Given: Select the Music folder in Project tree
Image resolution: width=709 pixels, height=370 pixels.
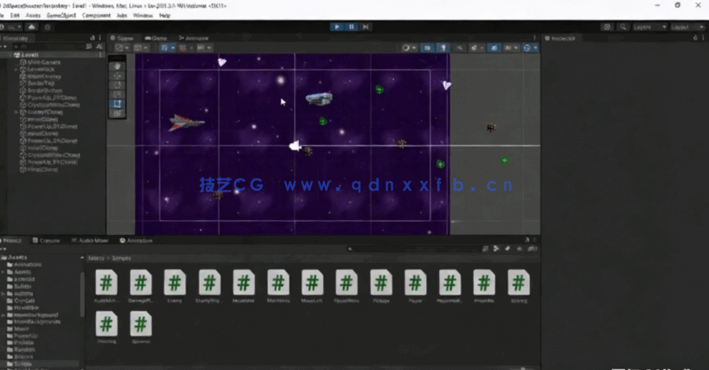Looking at the screenshot, I should point(22,328).
